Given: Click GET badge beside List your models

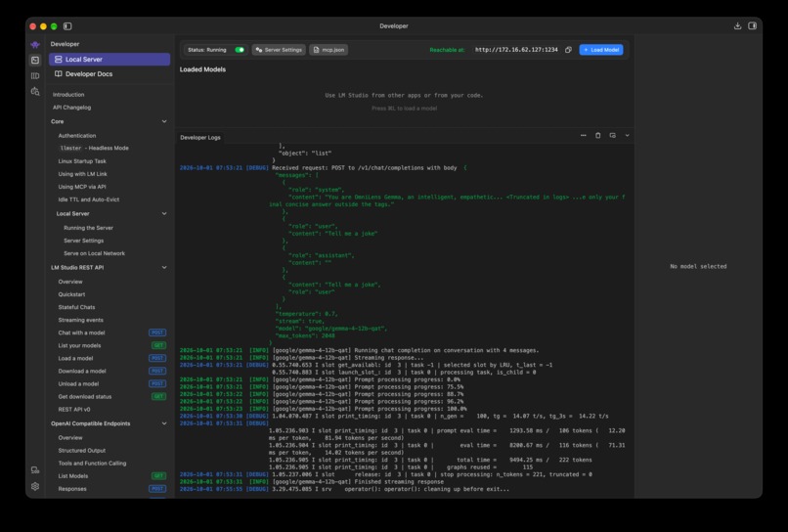Looking at the screenshot, I should click(158, 345).
